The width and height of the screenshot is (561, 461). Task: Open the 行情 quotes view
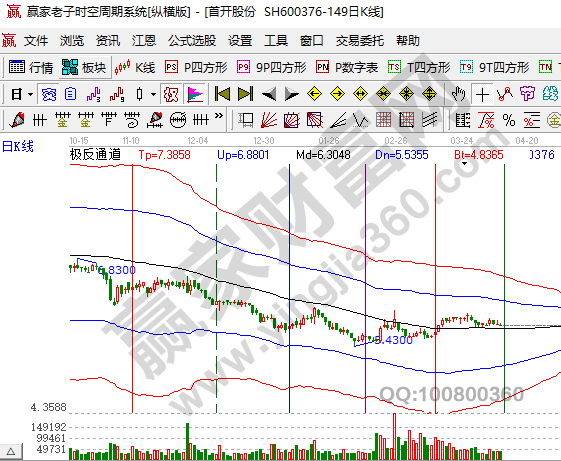point(31,67)
